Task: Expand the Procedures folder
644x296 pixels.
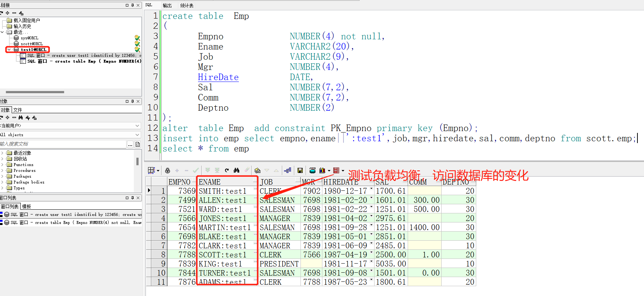Action: [2, 170]
